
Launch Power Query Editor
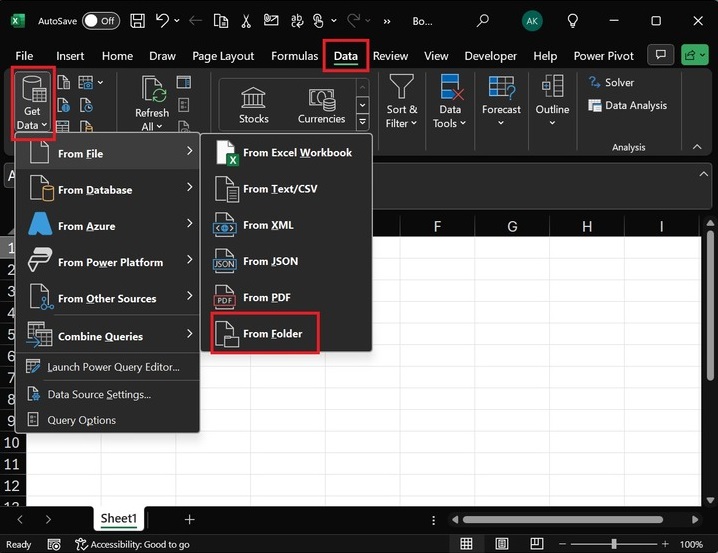point(112,367)
